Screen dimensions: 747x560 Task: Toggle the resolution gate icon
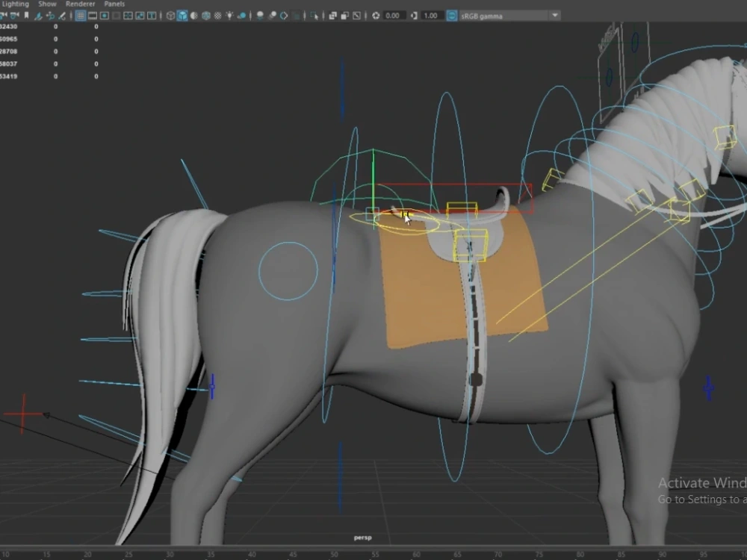point(105,16)
